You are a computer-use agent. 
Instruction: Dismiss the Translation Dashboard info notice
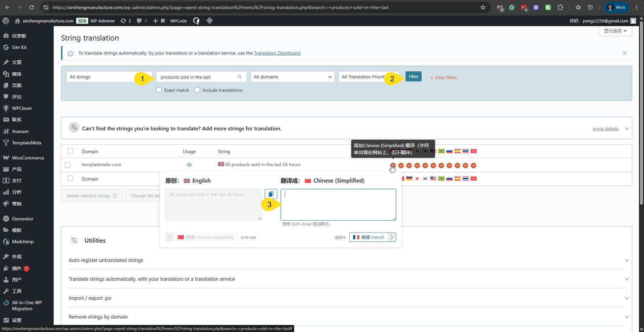click(x=625, y=53)
